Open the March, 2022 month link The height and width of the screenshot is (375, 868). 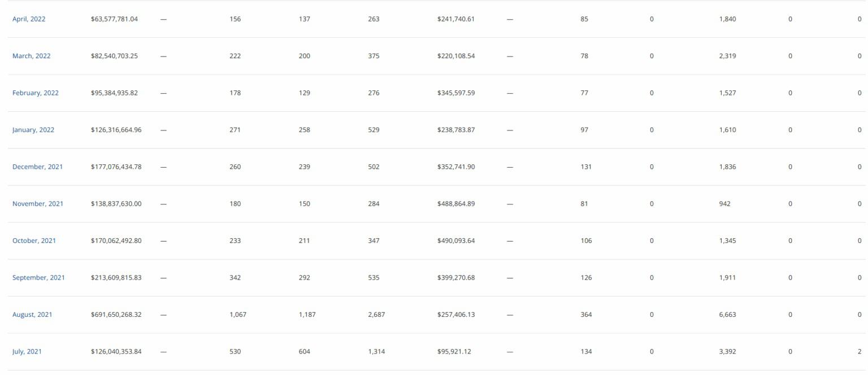point(31,56)
